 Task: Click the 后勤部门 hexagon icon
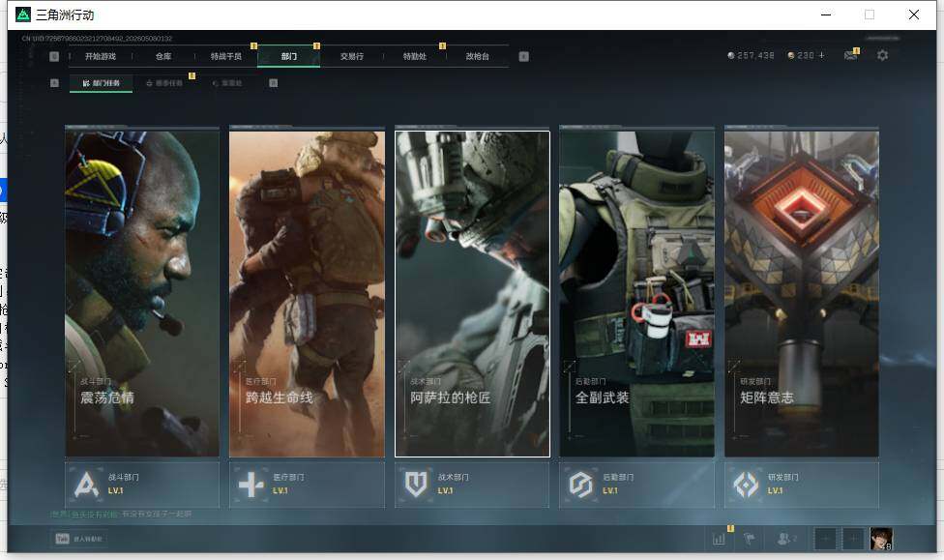[581, 485]
